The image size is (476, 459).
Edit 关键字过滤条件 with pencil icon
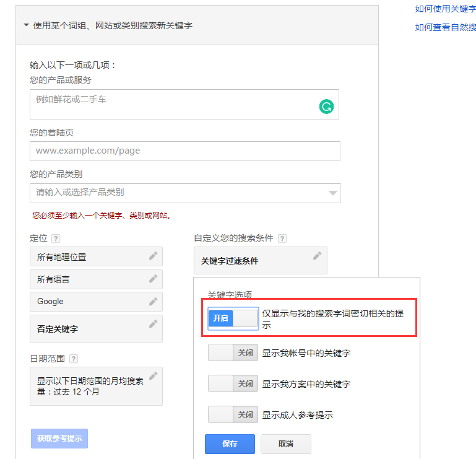point(318,256)
